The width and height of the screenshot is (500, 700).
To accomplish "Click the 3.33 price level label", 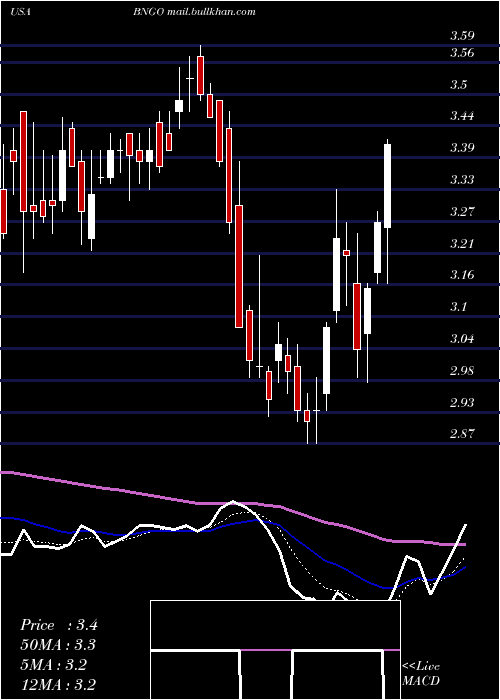I will point(462,179).
